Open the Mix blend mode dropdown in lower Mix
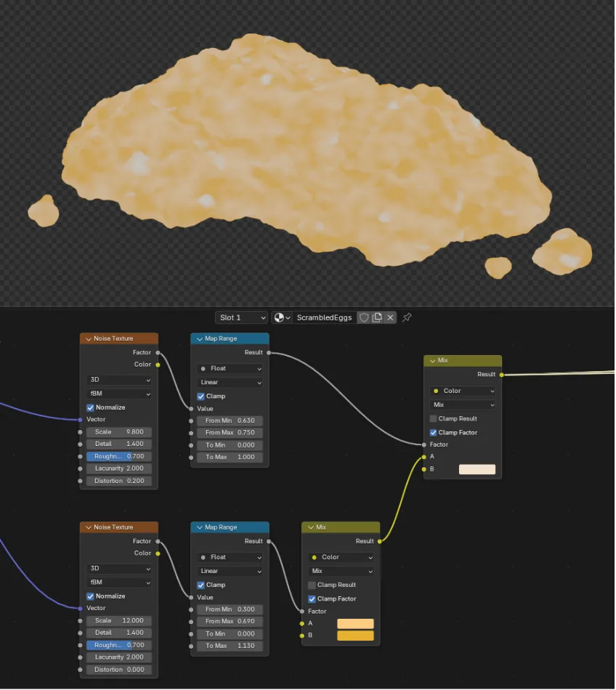 341,572
